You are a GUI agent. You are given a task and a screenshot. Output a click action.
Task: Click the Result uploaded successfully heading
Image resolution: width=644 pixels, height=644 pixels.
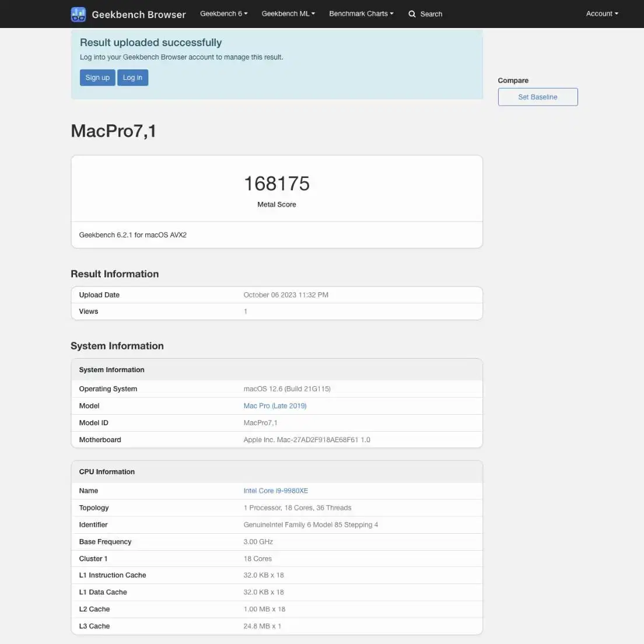pos(150,43)
